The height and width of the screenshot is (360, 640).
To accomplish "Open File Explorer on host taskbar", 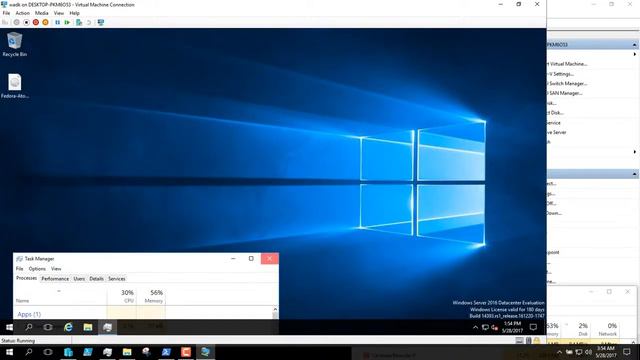I will click(127, 352).
